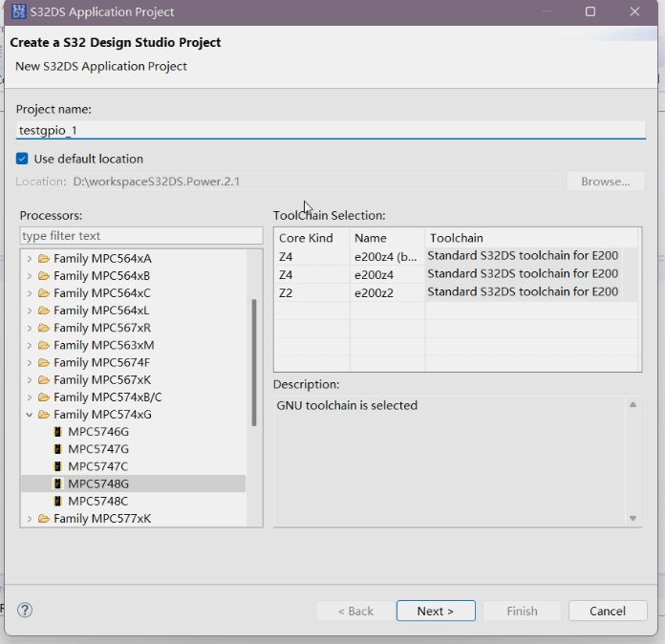Click the e200z2 name cell
665x644 pixels.
coord(387,292)
